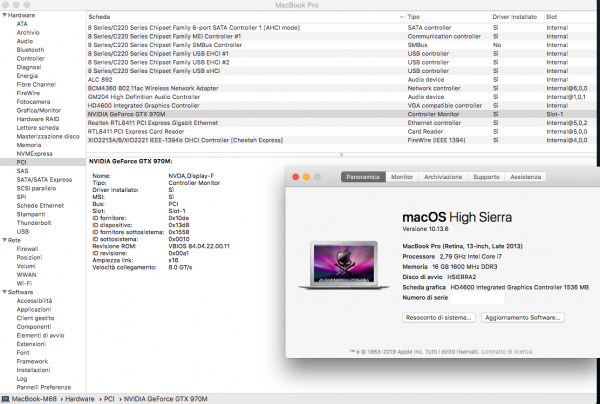Select the USB xHCI chipset row

(341, 71)
